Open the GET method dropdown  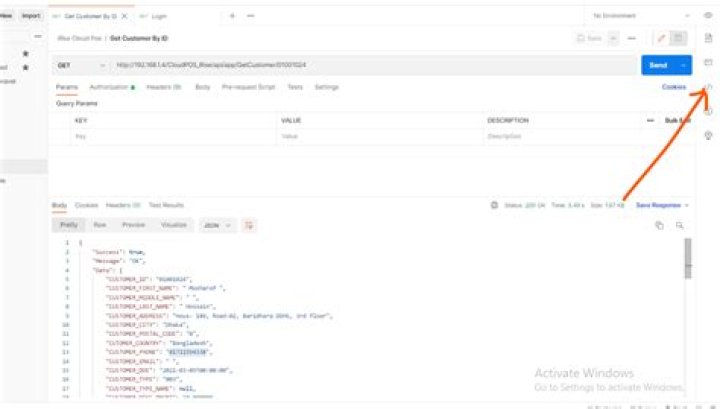[80, 65]
